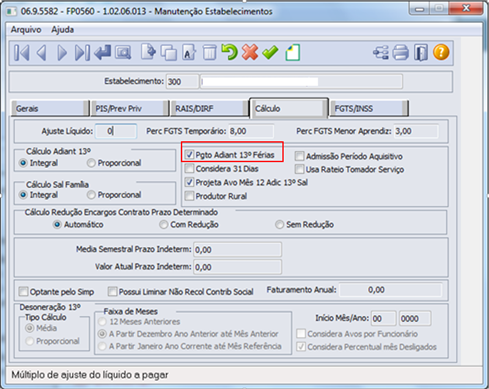Viewport: 489px width, 389px height.
Task: Click Media Semestral Prazo Indeterm field
Action: tap(237, 250)
